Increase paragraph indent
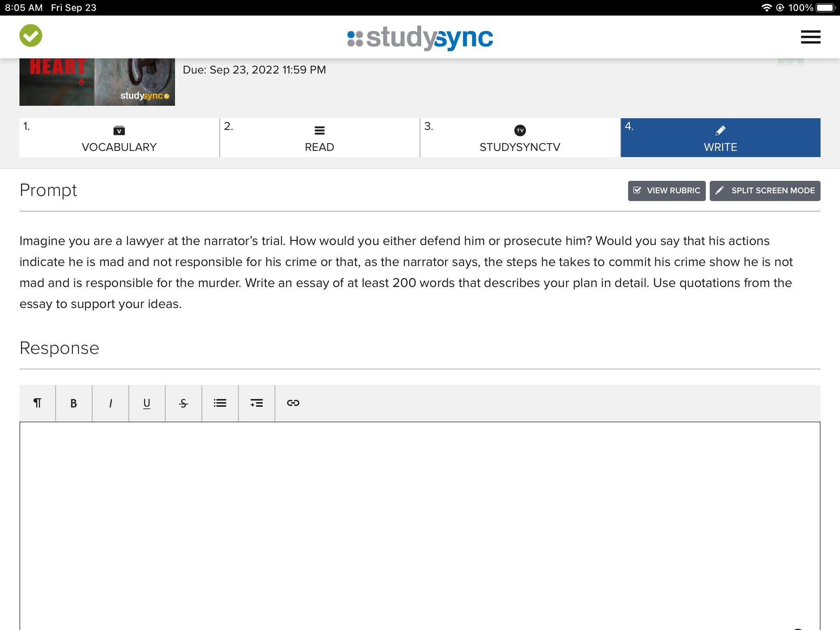This screenshot has width=840, height=630. 256,403
